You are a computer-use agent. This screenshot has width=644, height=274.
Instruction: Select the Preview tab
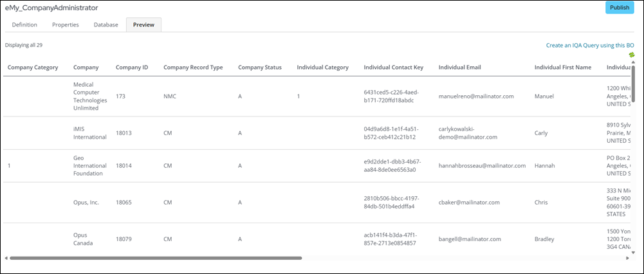click(143, 25)
